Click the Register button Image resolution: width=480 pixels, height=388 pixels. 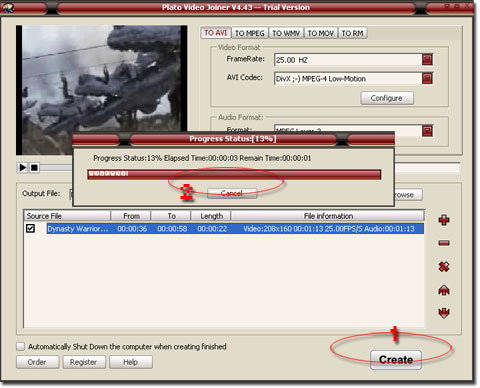coord(84,362)
